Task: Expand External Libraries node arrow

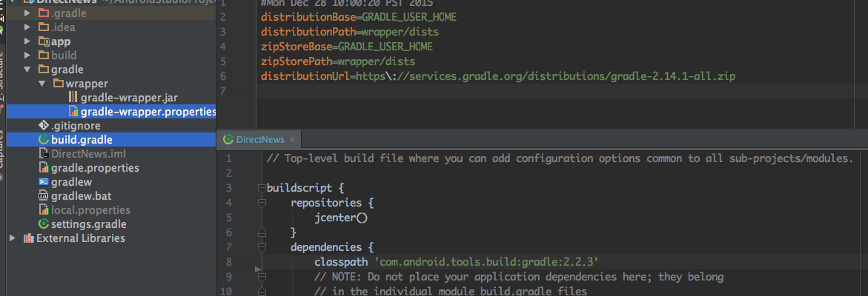Action: pyautogui.click(x=13, y=238)
